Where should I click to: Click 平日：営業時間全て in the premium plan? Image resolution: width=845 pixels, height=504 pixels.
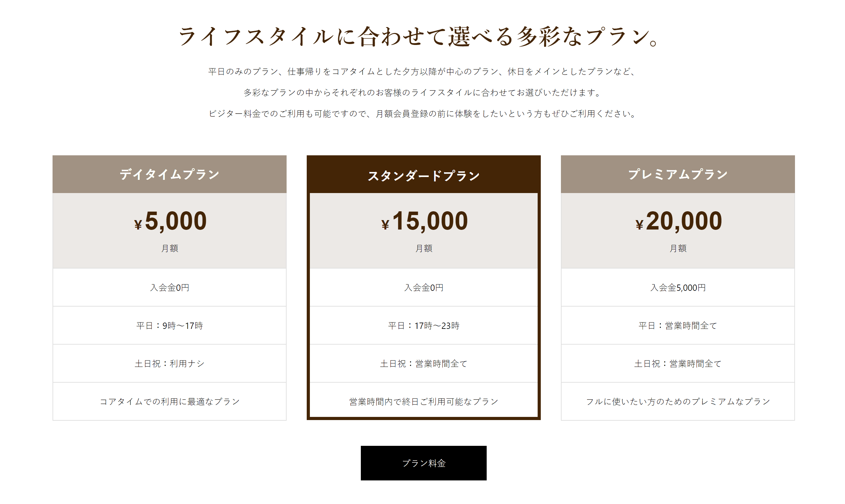678,326
